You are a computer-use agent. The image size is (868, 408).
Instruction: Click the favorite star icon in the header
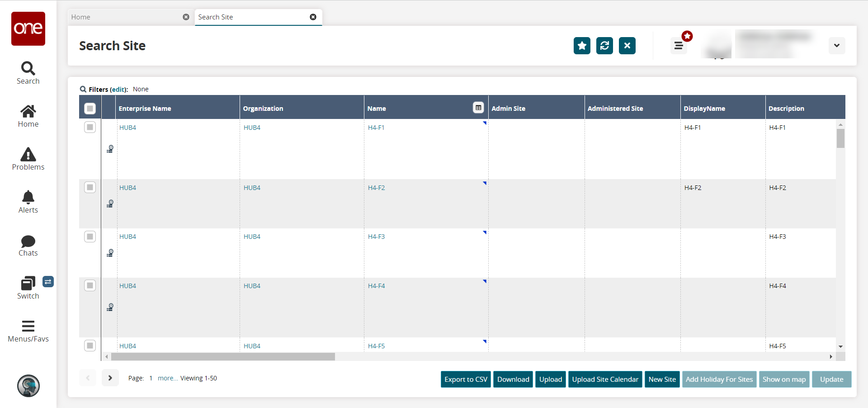pyautogui.click(x=582, y=46)
